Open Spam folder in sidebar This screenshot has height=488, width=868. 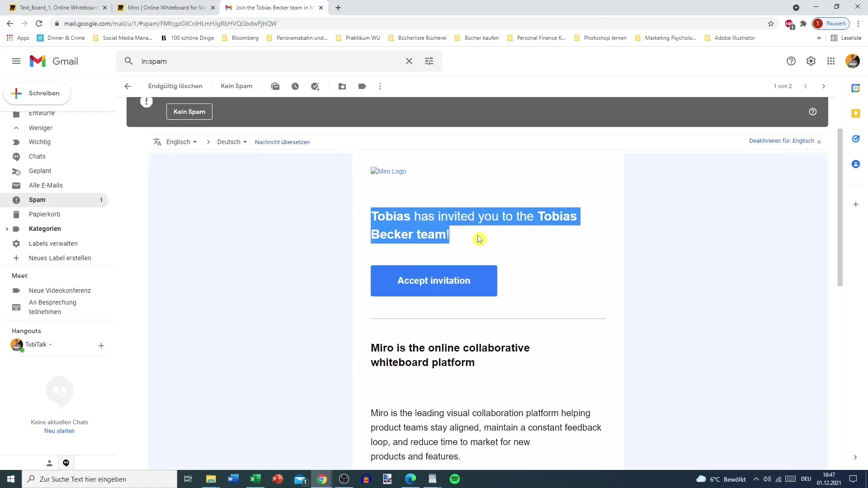click(x=54, y=200)
